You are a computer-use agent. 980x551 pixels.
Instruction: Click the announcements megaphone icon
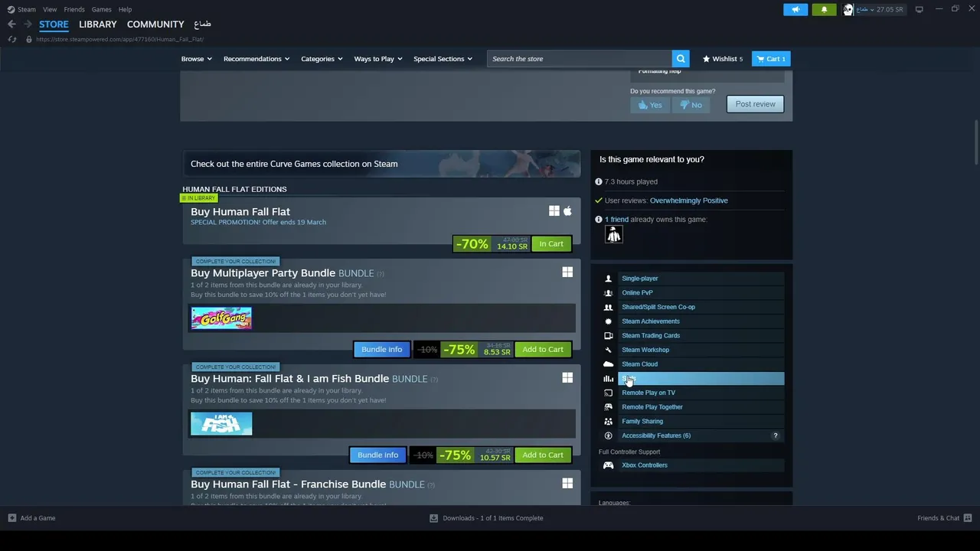(795, 9)
